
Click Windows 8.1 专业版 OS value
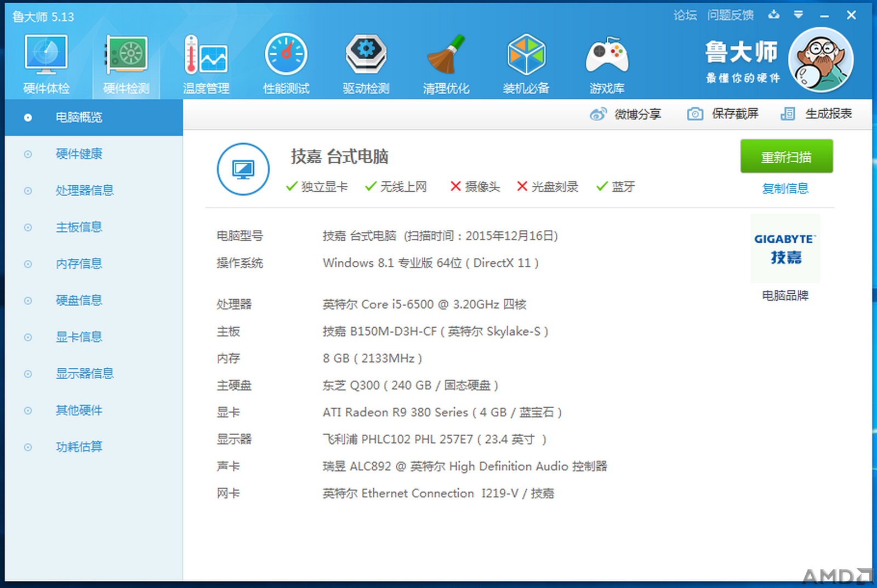tap(430, 263)
